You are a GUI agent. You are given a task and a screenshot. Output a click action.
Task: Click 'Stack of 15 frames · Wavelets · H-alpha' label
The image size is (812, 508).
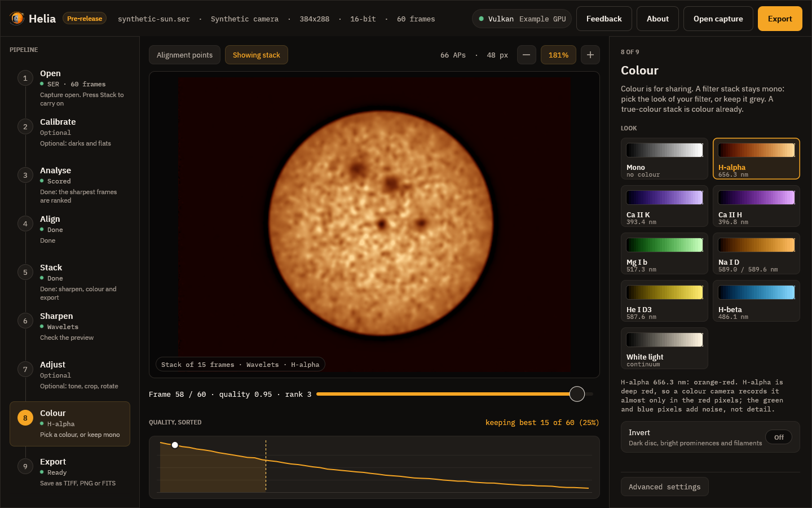tap(240, 365)
